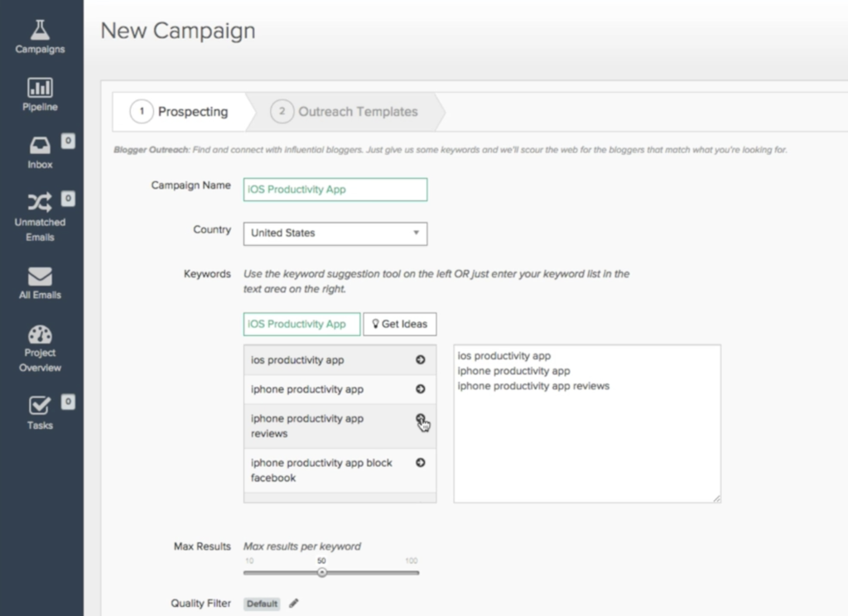This screenshot has height=616, width=848.
Task: Edit Quality Filter with pencil icon
Action: pyautogui.click(x=294, y=604)
